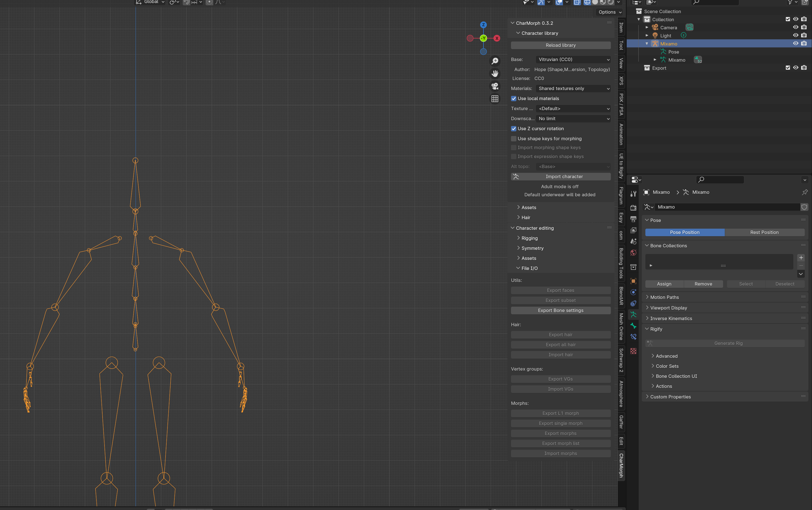Open the Texture properties tab
The image size is (812, 510).
coord(633,351)
